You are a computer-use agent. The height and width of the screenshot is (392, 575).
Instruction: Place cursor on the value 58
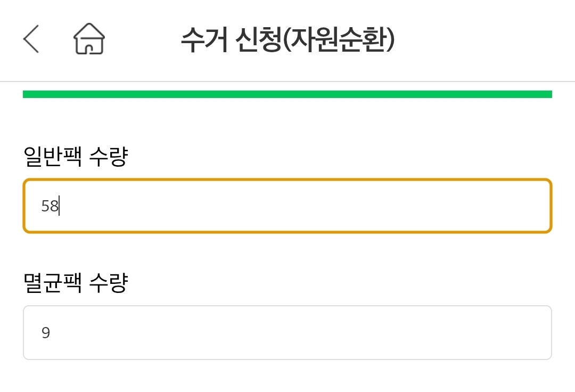coord(50,206)
